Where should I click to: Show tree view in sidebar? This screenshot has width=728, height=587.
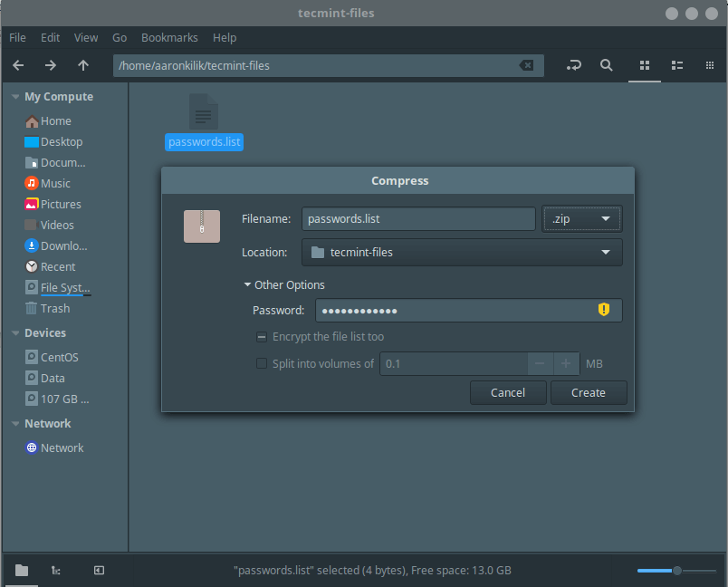[x=56, y=570]
